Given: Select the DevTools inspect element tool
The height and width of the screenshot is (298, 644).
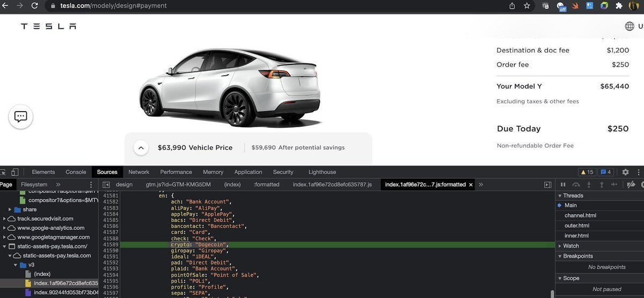Looking at the screenshot, I should tap(3, 172).
